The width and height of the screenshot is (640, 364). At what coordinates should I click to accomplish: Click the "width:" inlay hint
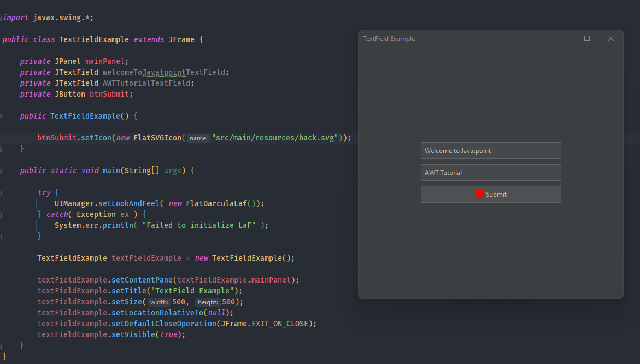tap(159, 302)
